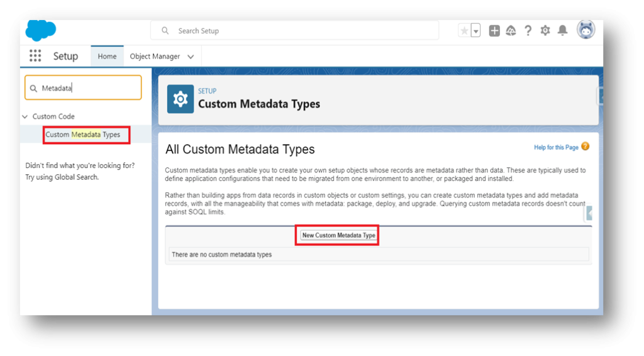Click the 'There are no custom metadata types' text
644x356 pixels.
[222, 255]
